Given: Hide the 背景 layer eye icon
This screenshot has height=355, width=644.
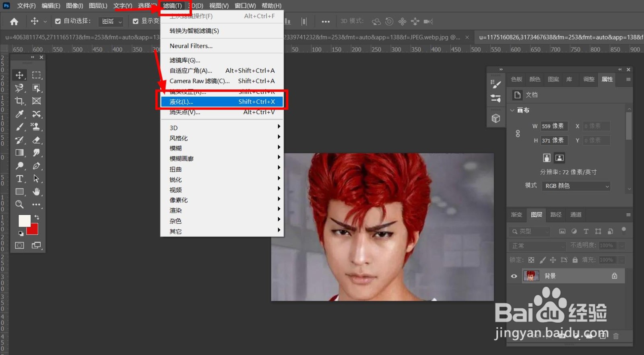Looking at the screenshot, I should [x=514, y=276].
